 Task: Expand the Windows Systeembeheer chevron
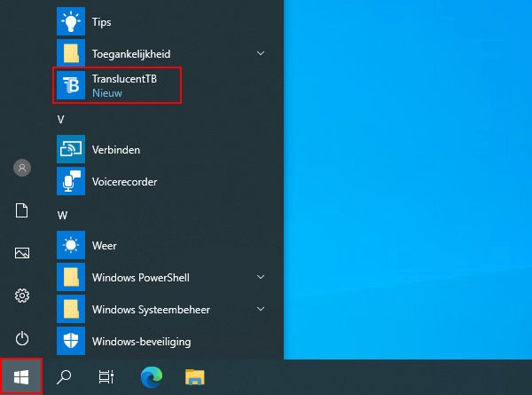pos(261,309)
